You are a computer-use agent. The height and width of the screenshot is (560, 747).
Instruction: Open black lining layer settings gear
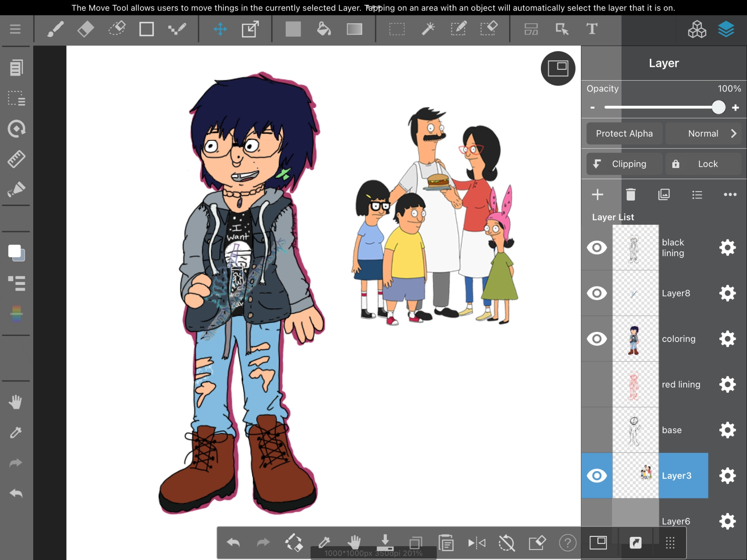[x=728, y=248]
